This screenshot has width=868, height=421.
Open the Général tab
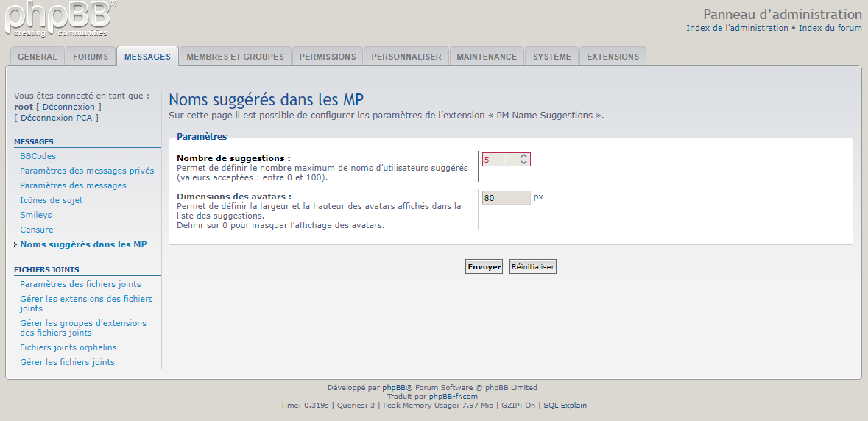(x=38, y=57)
